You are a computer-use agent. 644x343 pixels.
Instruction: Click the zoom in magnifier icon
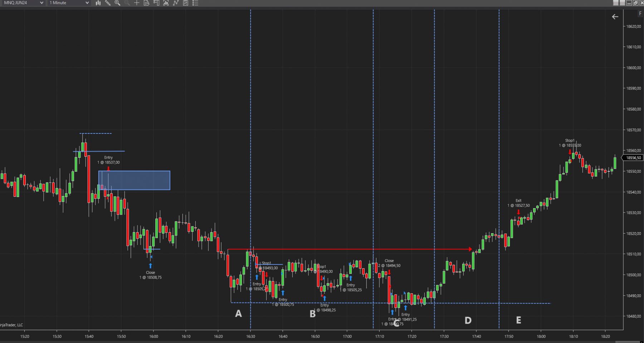(117, 3)
